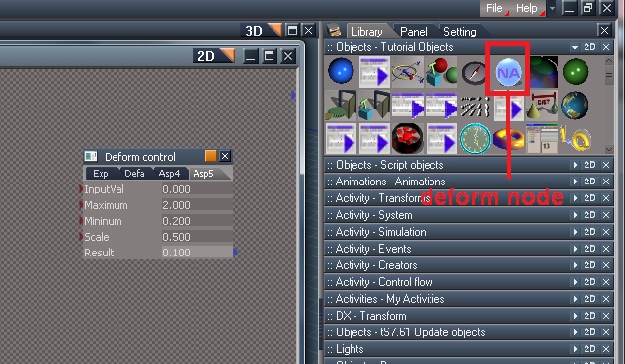625x364 pixels.
Task: Click the Tutorial Objects library scrollbar down arrow
Action: pyautogui.click(x=608, y=149)
